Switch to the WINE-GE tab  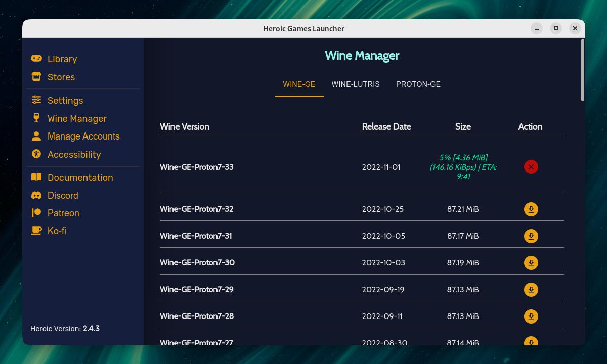coord(299,84)
